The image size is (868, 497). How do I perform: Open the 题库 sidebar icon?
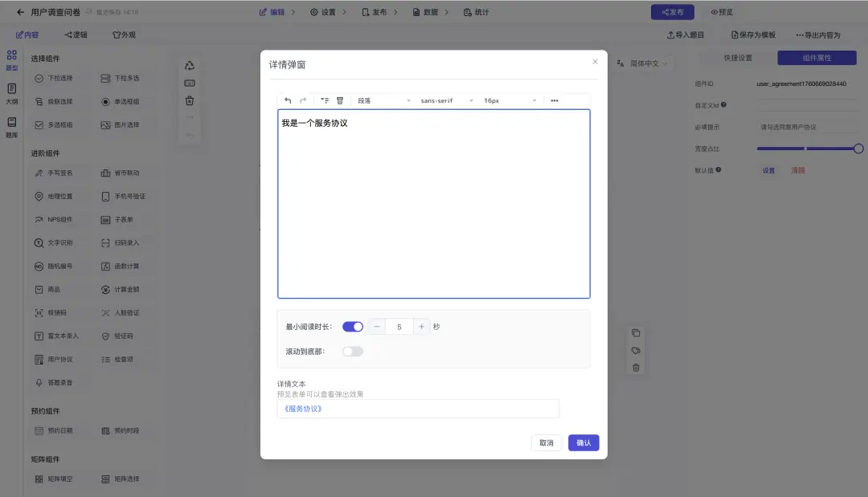12,127
